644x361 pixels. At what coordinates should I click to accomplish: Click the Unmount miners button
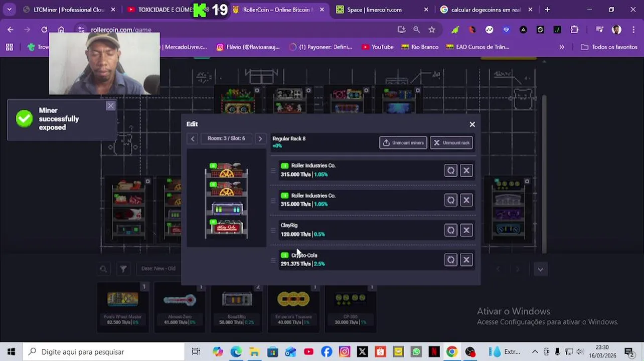click(403, 143)
